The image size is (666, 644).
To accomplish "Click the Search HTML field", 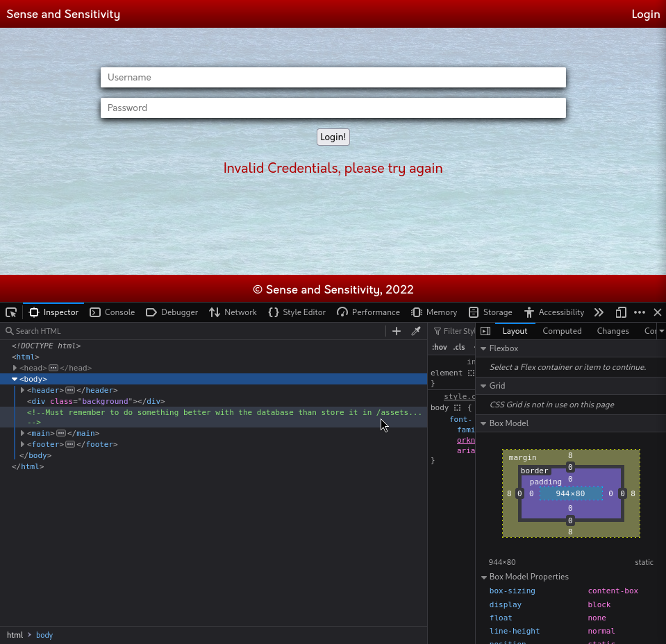I will [195, 331].
